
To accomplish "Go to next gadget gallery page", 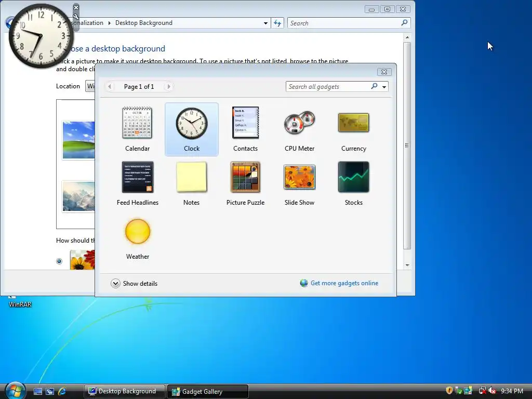I will (x=168, y=87).
